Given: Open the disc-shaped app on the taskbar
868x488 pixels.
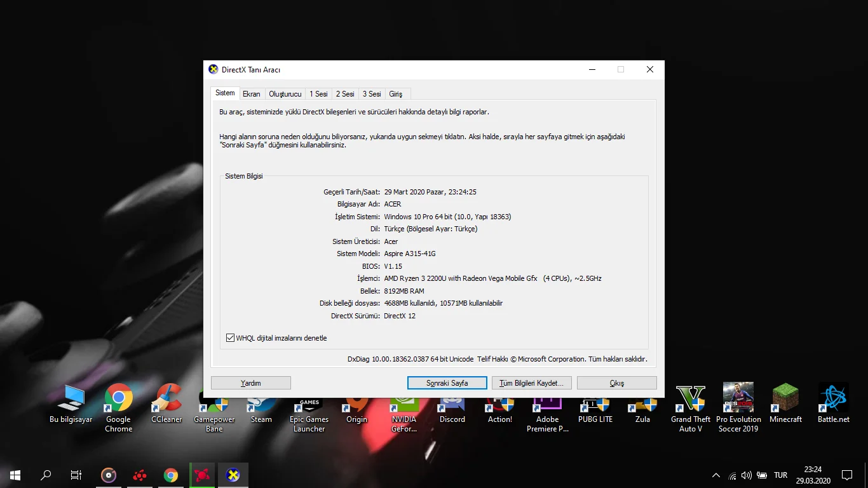Looking at the screenshot, I should [x=109, y=475].
